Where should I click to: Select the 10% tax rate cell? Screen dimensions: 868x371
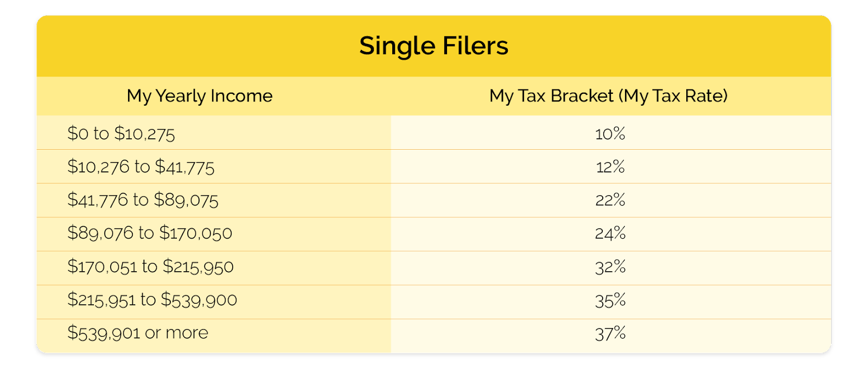(x=610, y=133)
